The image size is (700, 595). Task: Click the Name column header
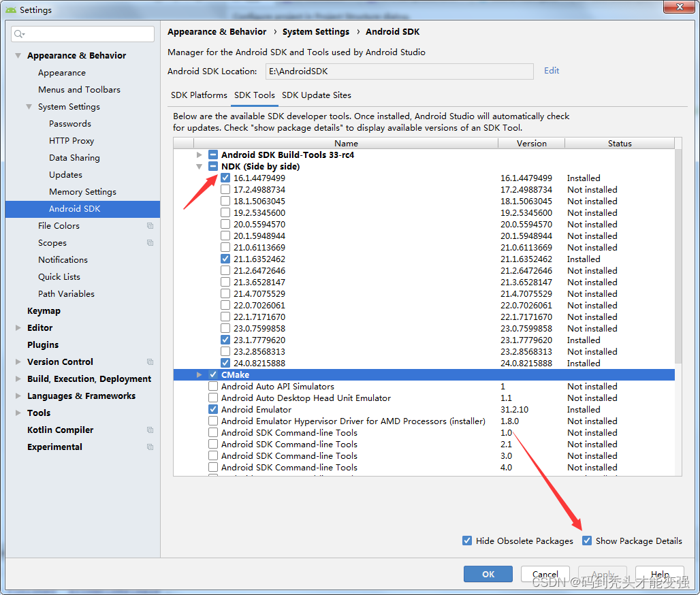click(346, 143)
